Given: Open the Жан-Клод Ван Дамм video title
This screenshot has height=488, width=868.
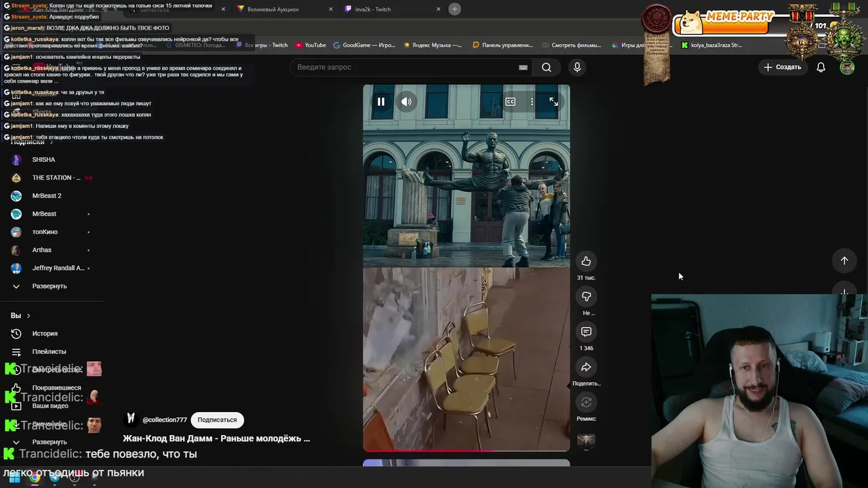Looking at the screenshot, I should pos(216,439).
